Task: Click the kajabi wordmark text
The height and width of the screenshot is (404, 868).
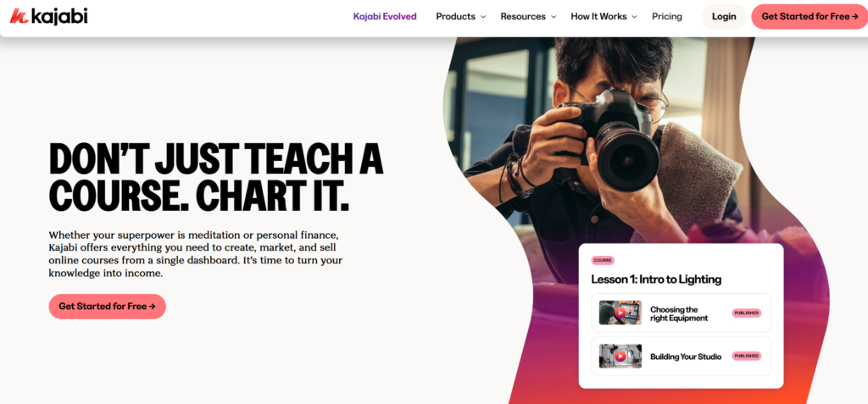Action: pyautogui.click(x=59, y=17)
